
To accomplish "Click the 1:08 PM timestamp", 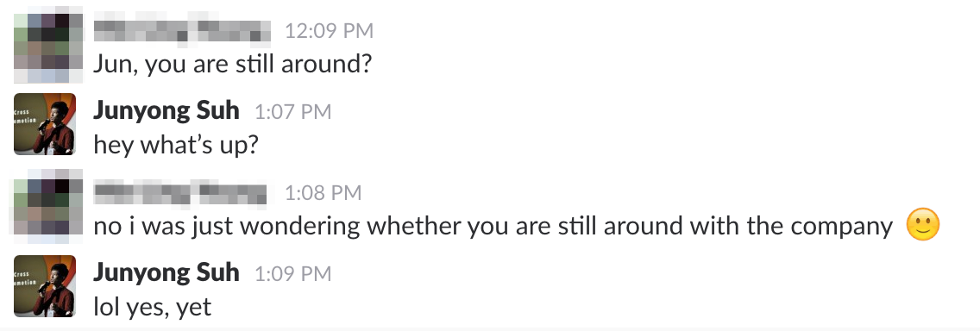I will pos(324,193).
